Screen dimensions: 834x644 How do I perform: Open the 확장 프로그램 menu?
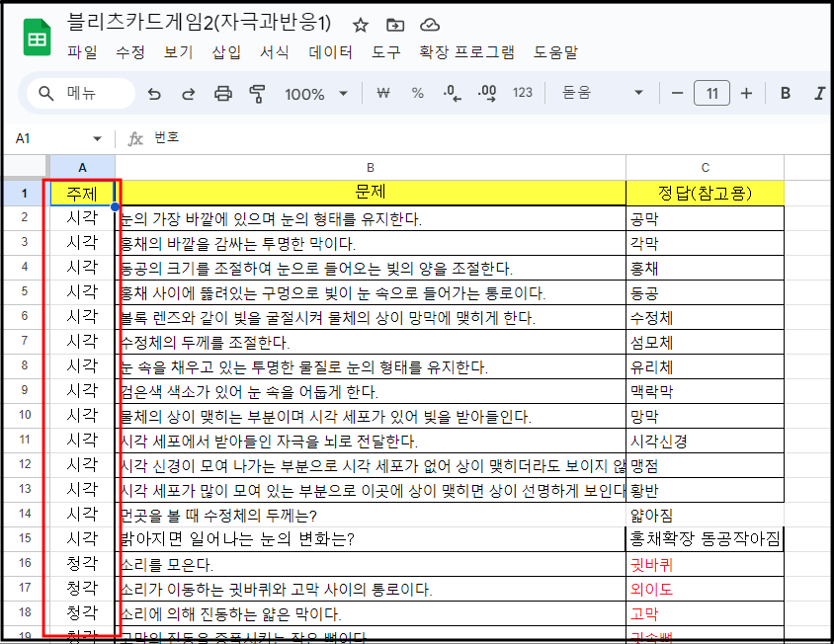pyautogui.click(x=466, y=52)
